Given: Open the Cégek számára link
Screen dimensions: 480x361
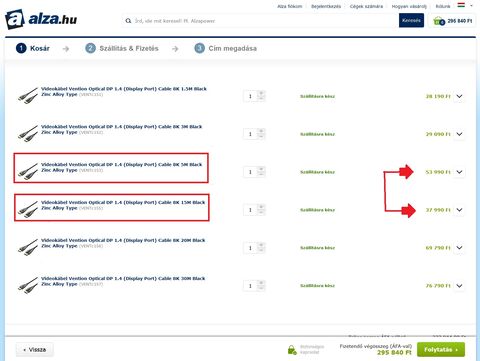Looking at the screenshot, I should (366, 6).
